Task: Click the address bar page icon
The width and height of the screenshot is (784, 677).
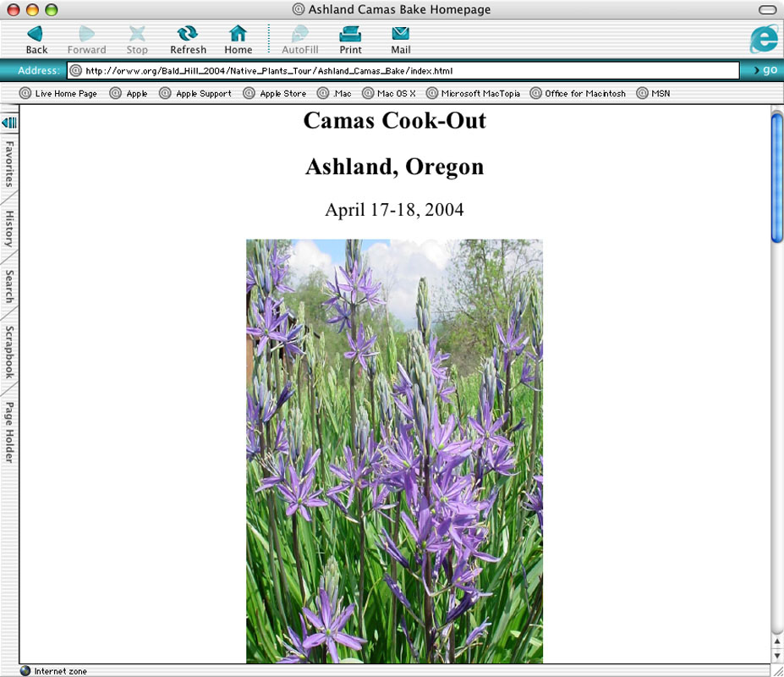Action: 75,70
